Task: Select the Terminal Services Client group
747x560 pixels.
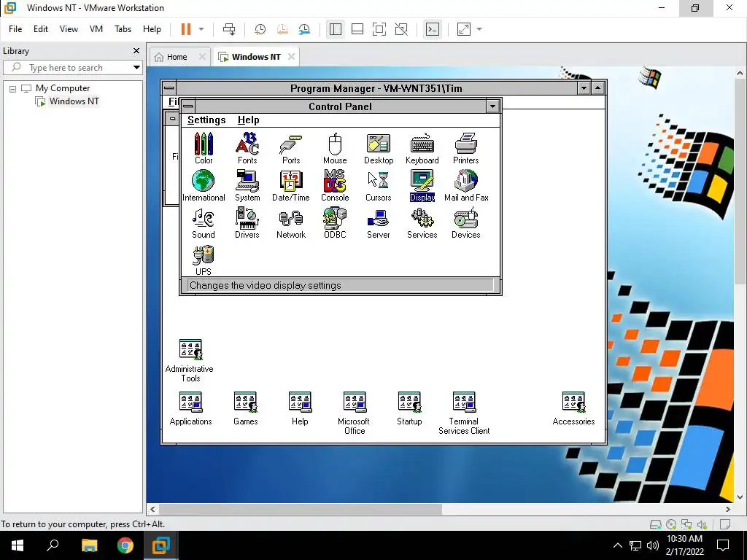Action: click(x=464, y=413)
